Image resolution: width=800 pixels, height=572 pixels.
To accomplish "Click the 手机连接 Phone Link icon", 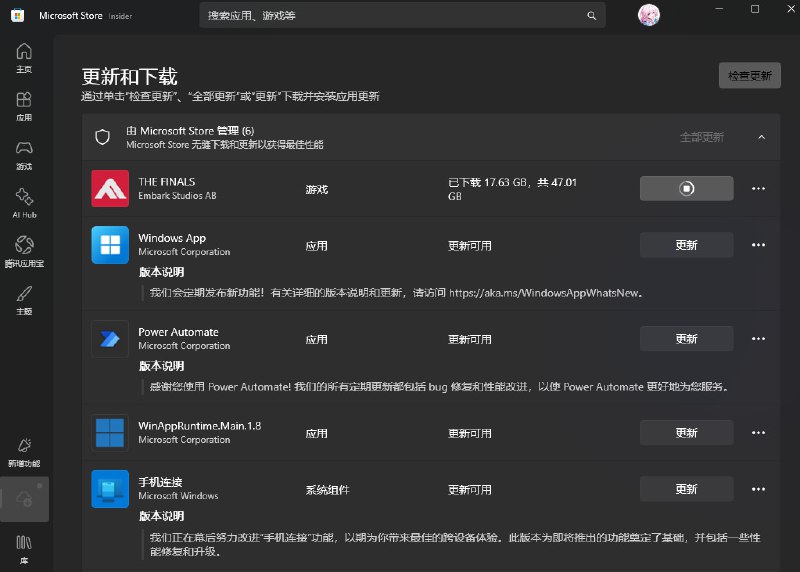I will pos(110,489).
